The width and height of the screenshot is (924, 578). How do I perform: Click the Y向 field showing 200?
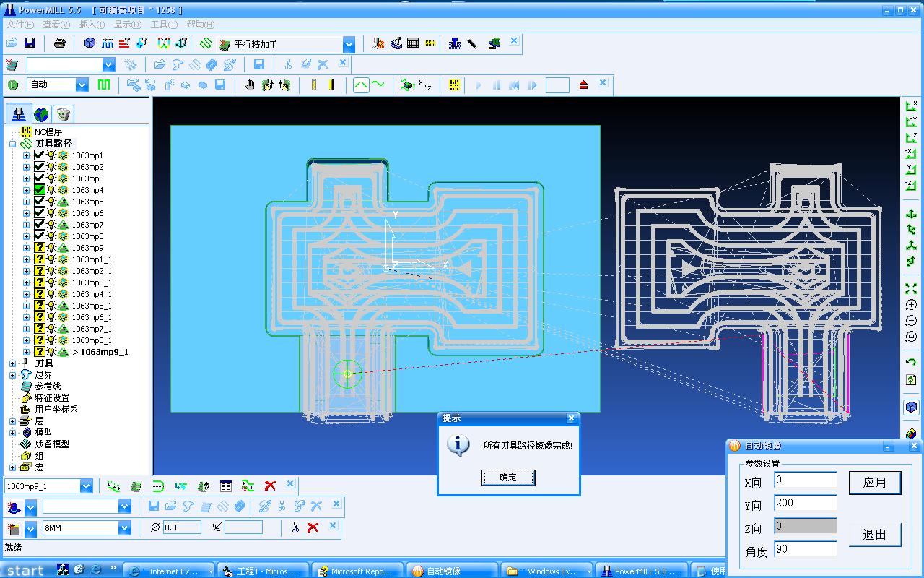click(806, 503)
